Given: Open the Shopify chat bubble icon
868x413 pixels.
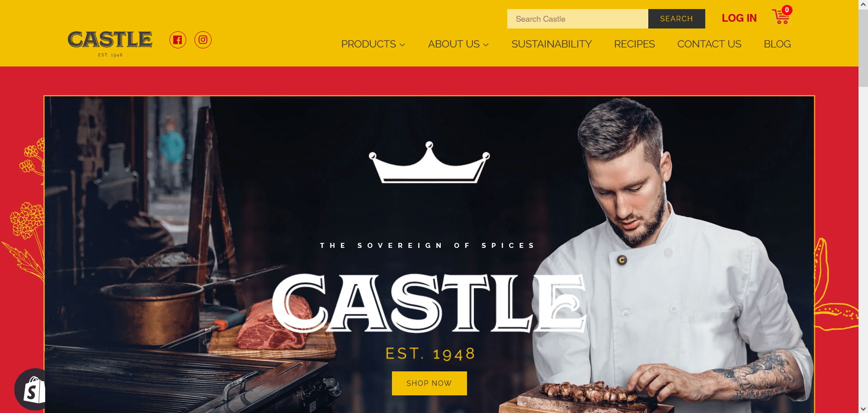Looking at the screenshot, I should (x=30, y=389).
